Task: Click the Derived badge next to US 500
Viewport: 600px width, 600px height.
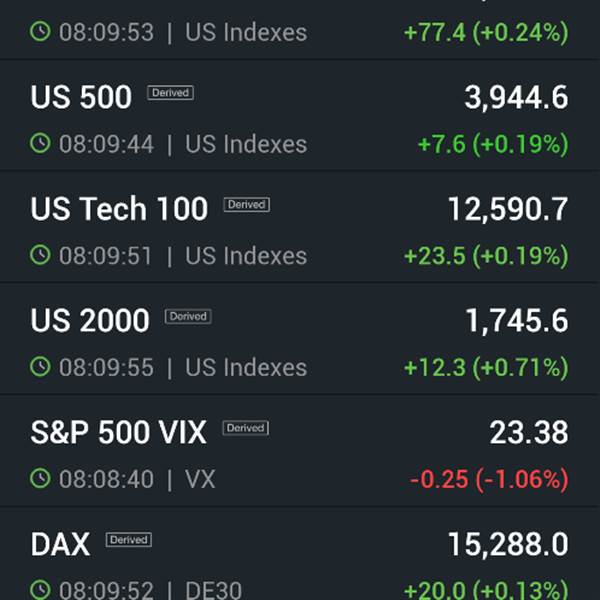Action: [170, 93]
